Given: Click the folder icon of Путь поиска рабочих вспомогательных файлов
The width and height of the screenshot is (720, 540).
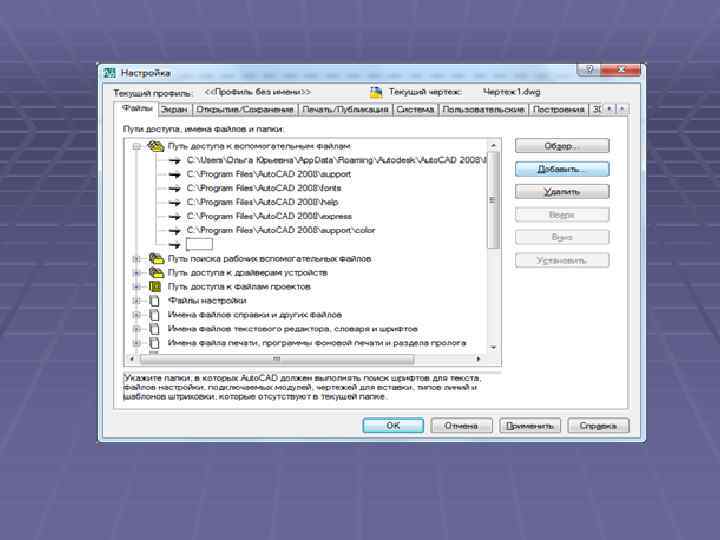Looking at the screenshot, I should 156,259.
